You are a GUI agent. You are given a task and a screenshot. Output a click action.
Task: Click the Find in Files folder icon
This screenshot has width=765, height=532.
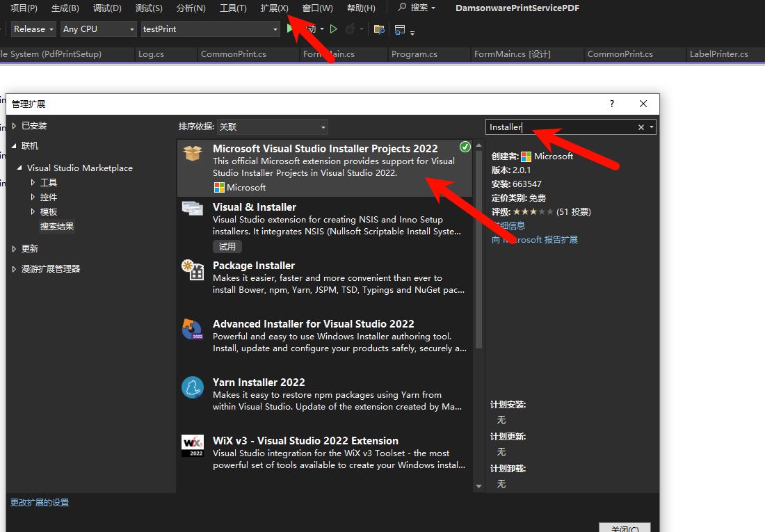pyautogui.click(x=379, y=29)
